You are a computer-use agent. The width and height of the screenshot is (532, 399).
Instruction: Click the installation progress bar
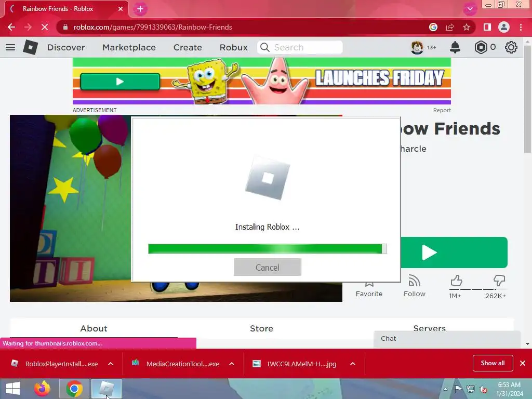pos(268,249)
